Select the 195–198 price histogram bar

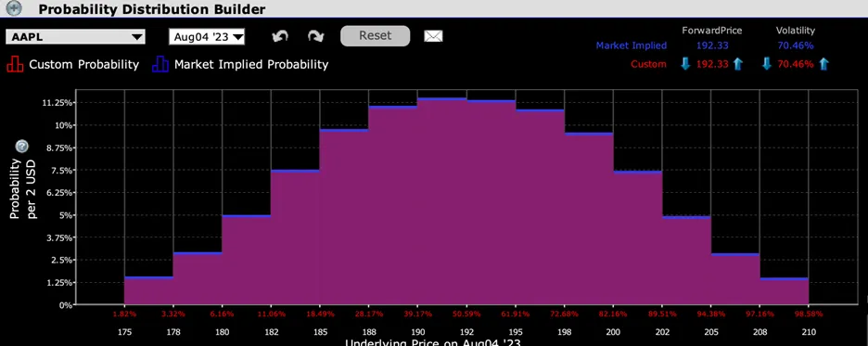pyautogui.click(x=540, y=207)
